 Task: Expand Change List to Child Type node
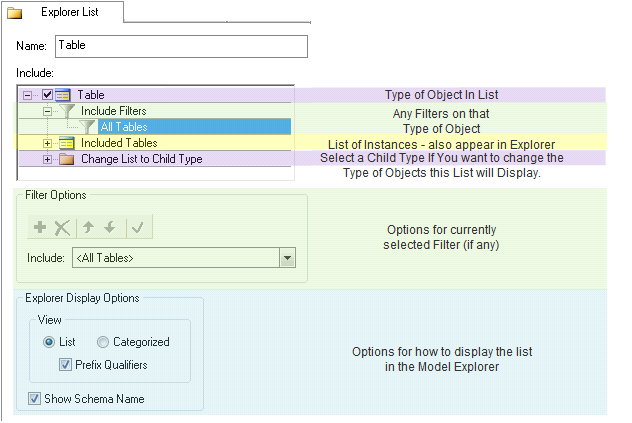coord(47,160)
